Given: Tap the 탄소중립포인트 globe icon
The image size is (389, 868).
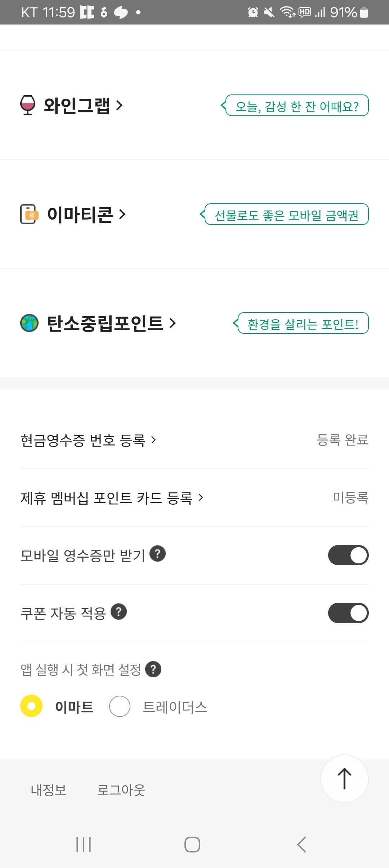Looking at the screenshot, I should [29, 323].
